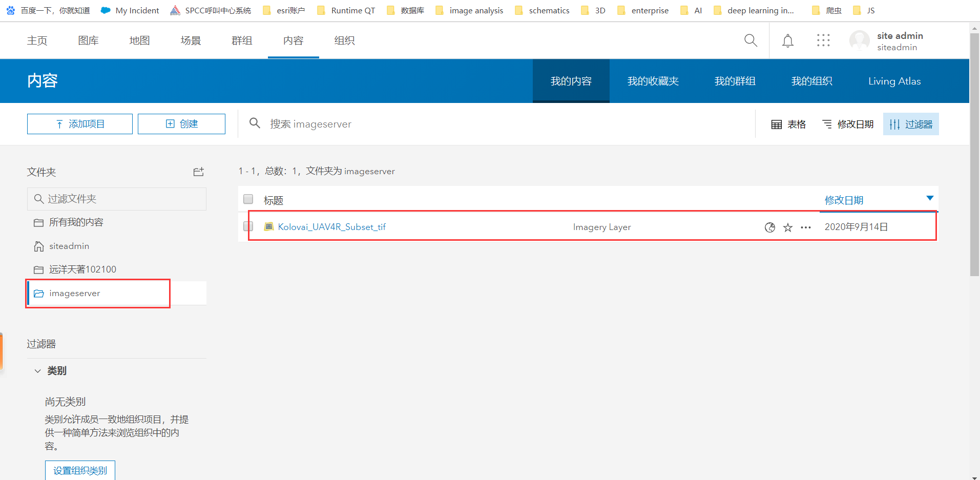The width and height of the screenshot is (980, 480).
Task: Open the search magnifier in the top bar
Action: (x=750, y=40)
